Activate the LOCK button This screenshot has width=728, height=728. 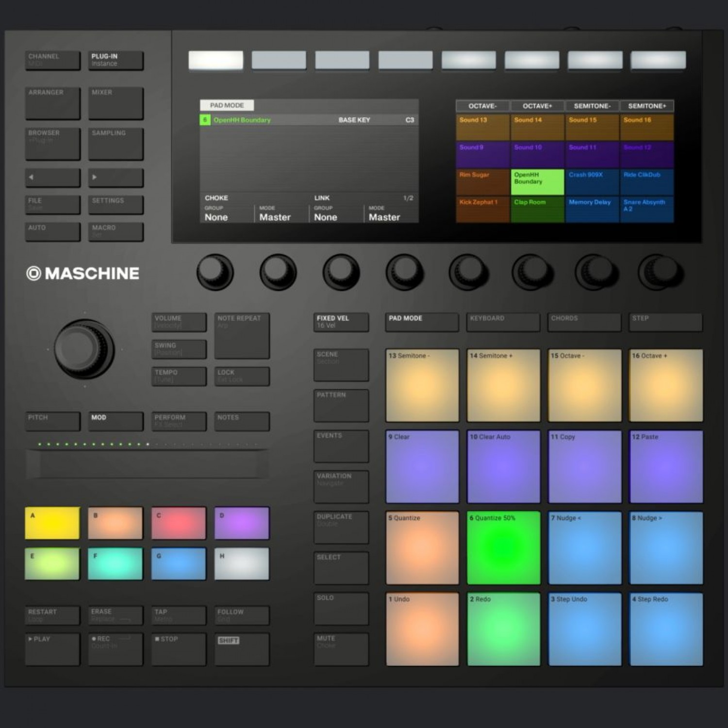pos(241,376)
